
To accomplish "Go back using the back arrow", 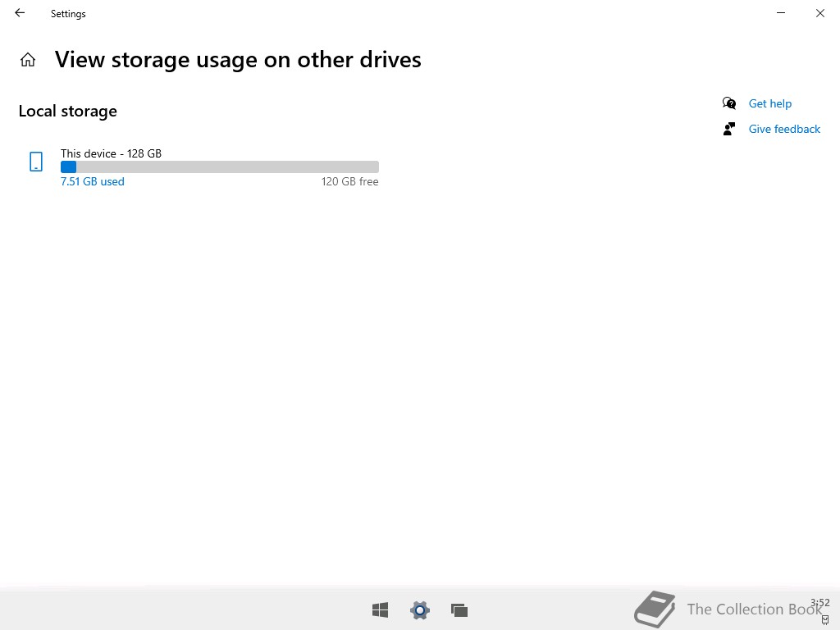I will 20,13.
